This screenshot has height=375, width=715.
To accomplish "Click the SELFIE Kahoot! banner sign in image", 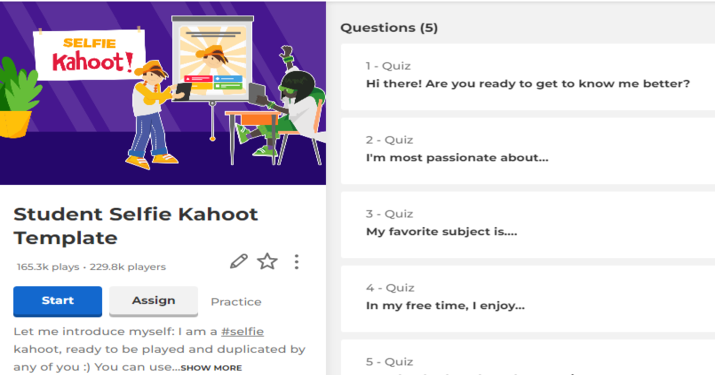I will 89,55.
